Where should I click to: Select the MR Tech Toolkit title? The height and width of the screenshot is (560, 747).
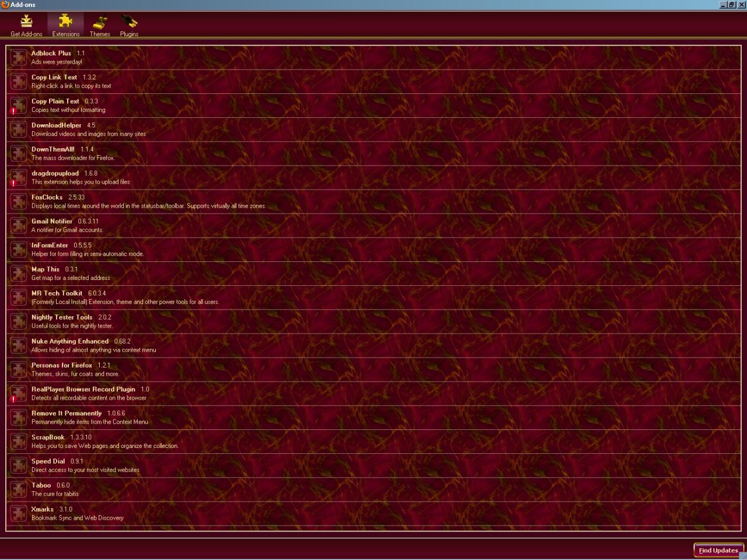click(57, 293)
